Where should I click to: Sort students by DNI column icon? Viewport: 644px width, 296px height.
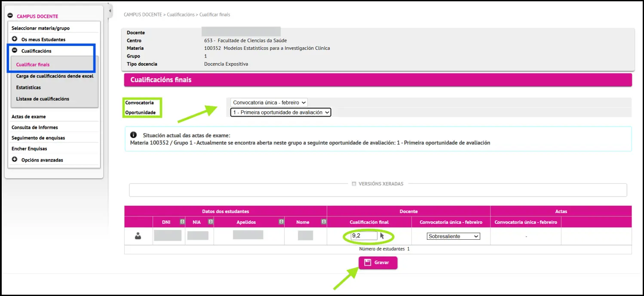coord(182,222)
